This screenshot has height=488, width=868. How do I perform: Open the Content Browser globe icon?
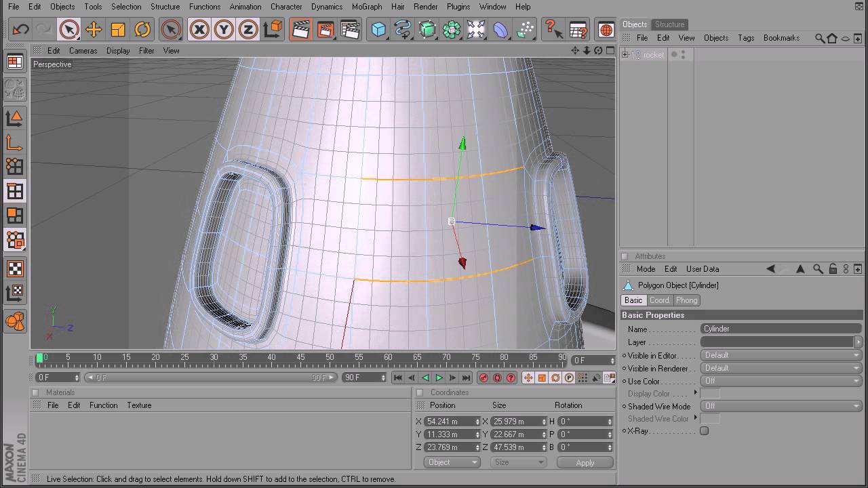tap(606, 29)
